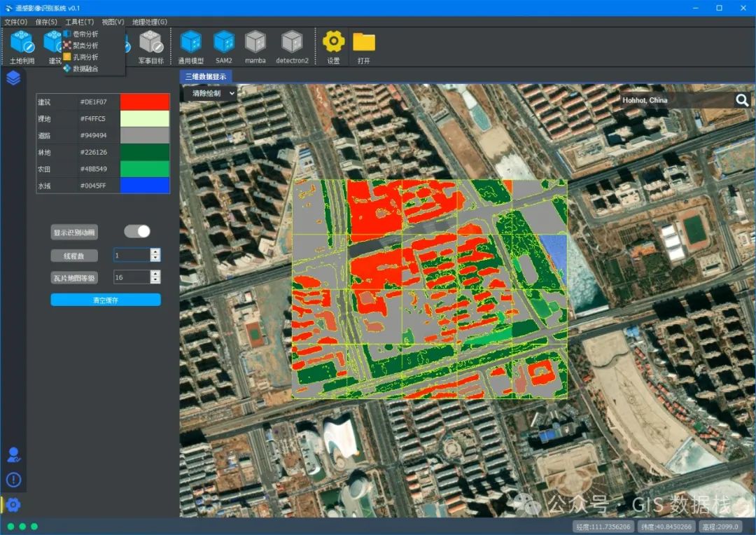Screen dimensions: 756x535
Task: Click the map search magnifier icon
Action: click(x=742, y=100)
